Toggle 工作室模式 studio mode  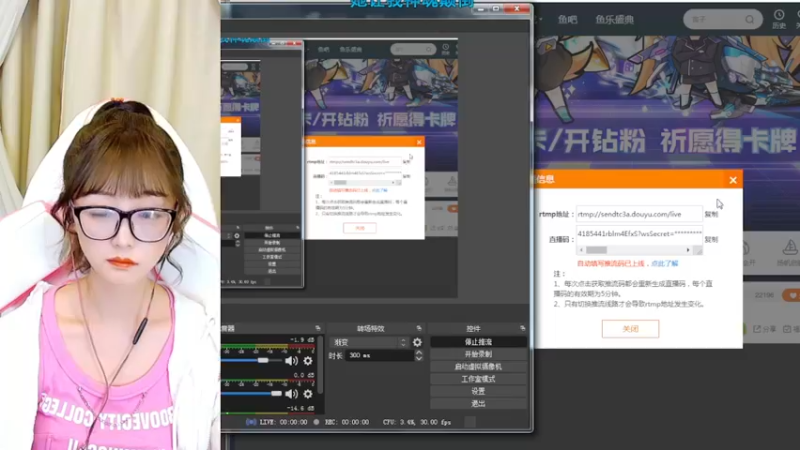[478, 379]
